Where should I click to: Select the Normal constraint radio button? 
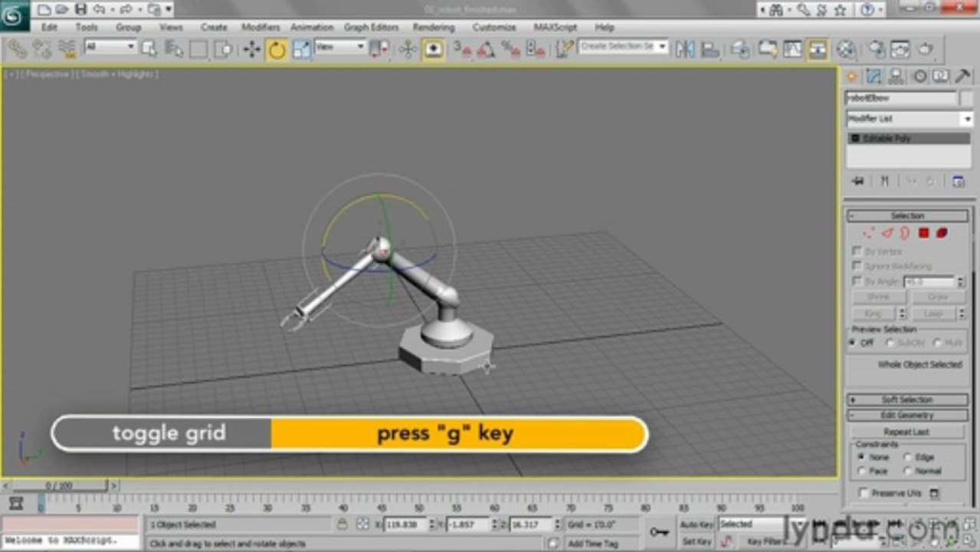point(908,472)
